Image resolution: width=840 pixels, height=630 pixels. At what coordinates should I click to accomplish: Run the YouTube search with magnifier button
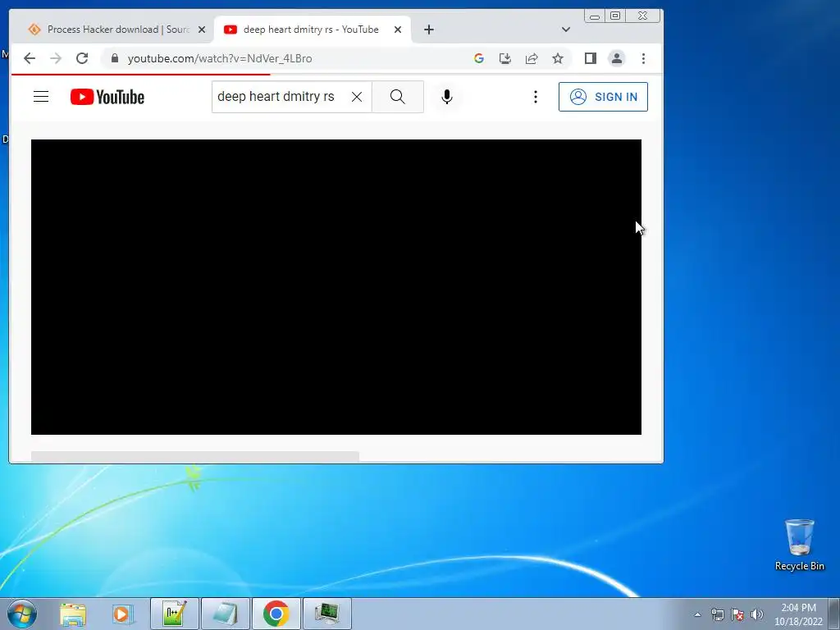click(x=398, y=97)
